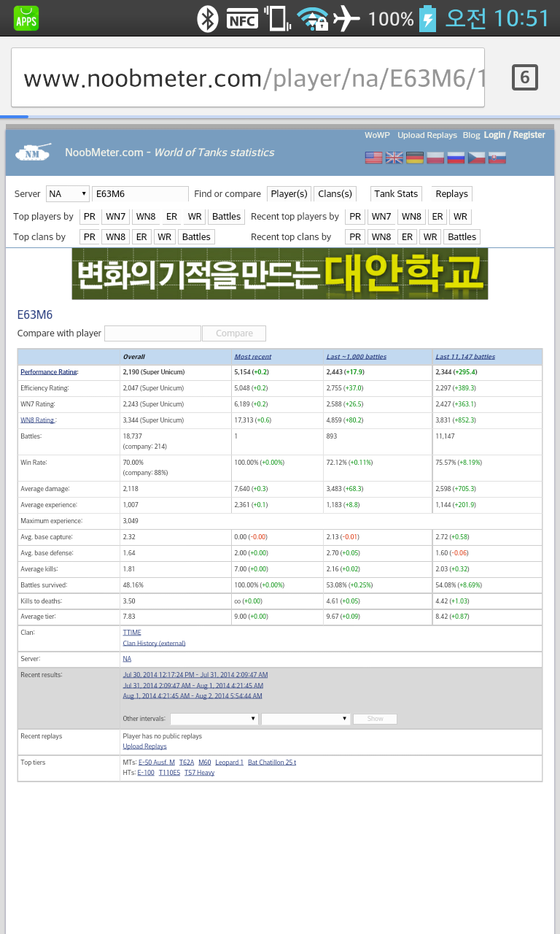The image size is (560, 934).
Task: Tap the browser URL address bar
Action: (x=248, y=77)
